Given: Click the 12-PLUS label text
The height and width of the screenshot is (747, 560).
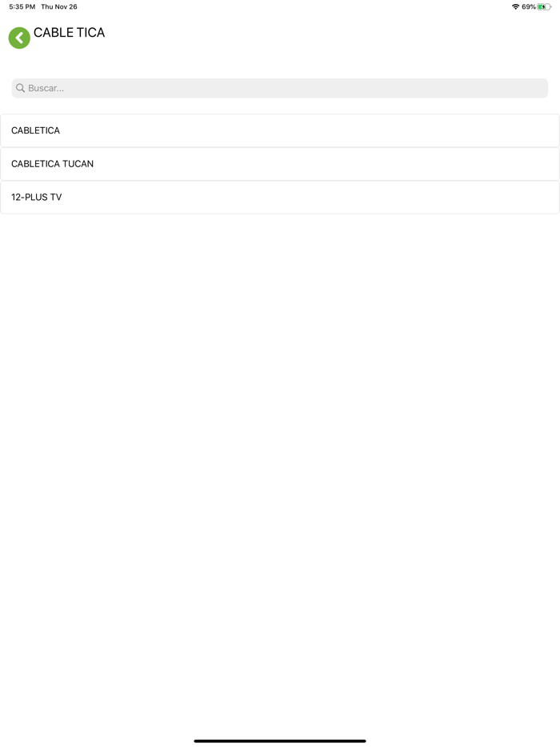Looking at the screenshot, I should pos(30,198).
